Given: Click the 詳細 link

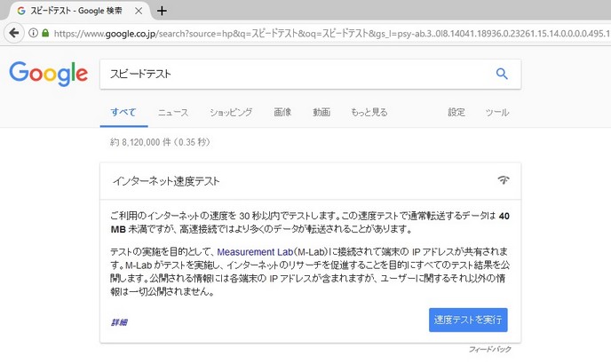Looking at the screenshot, I should point(119,322).
